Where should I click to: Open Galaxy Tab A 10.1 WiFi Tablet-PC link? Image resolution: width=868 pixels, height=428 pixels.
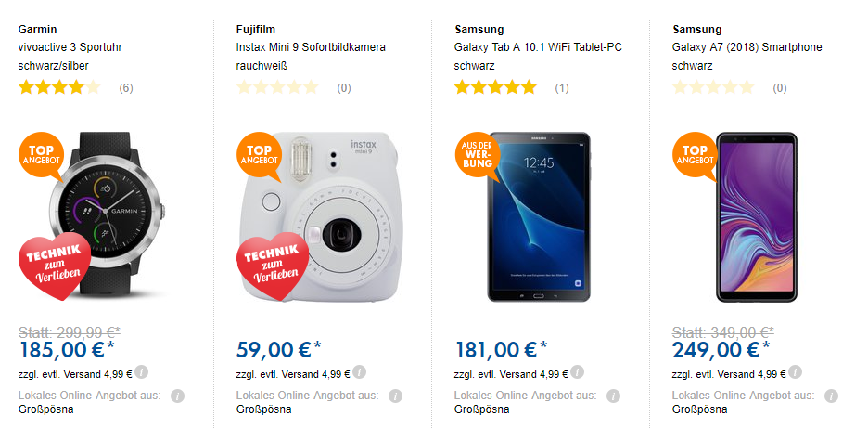[x=538, y=47]
